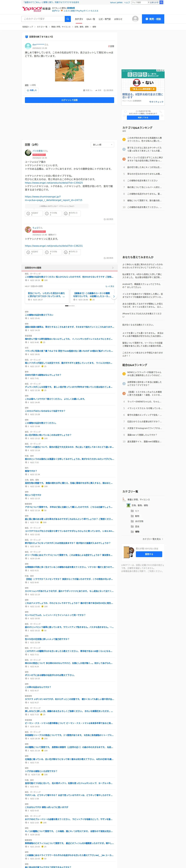Report パリの青空♪'s answer via 違反報告
The height and width of the screenshot is (868, 186).
(109, 219)
